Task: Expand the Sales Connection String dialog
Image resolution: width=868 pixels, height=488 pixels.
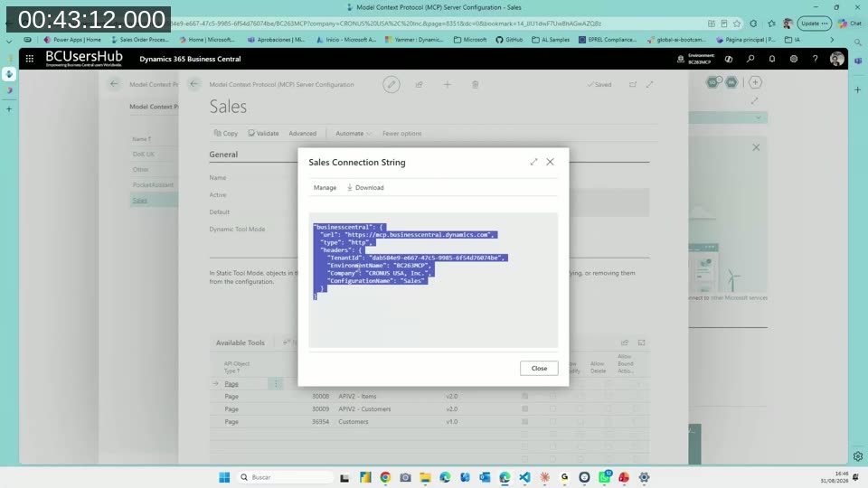Action: [533, 162]
